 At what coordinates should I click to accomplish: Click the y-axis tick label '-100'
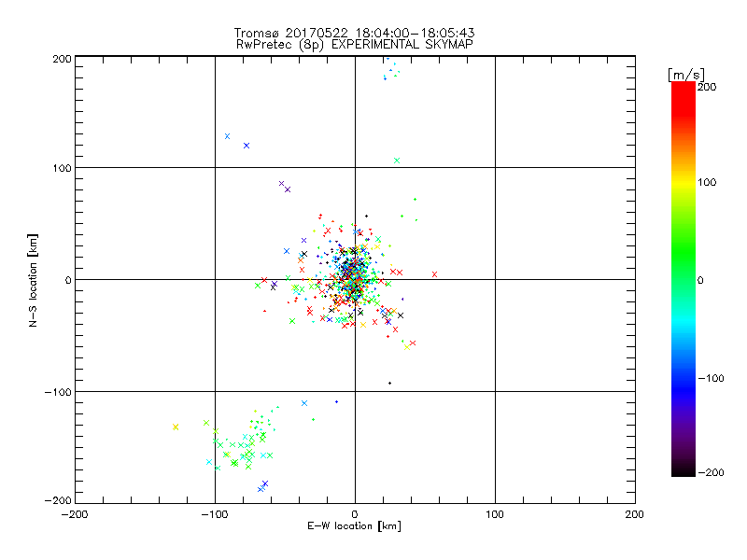(x=58, y=392)
